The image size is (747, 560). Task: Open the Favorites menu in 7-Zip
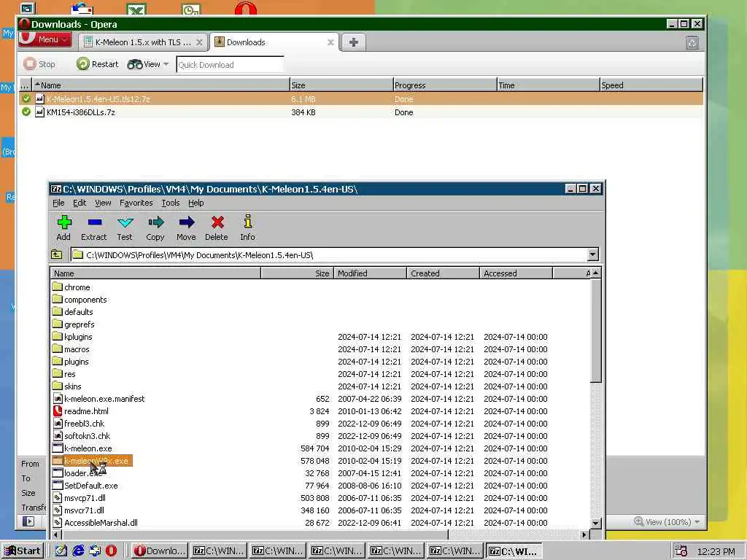pyautogui.click(x=136, y=203)
